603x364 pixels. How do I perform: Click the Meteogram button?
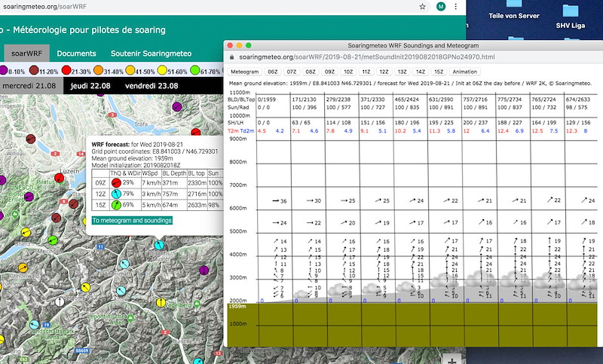244,72
